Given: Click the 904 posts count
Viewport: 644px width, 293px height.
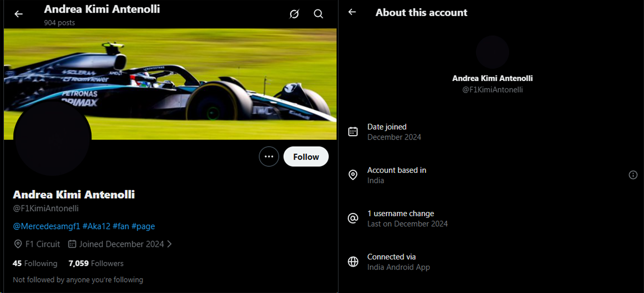Looking at the screenshot, I should click(x=60, y=23).
